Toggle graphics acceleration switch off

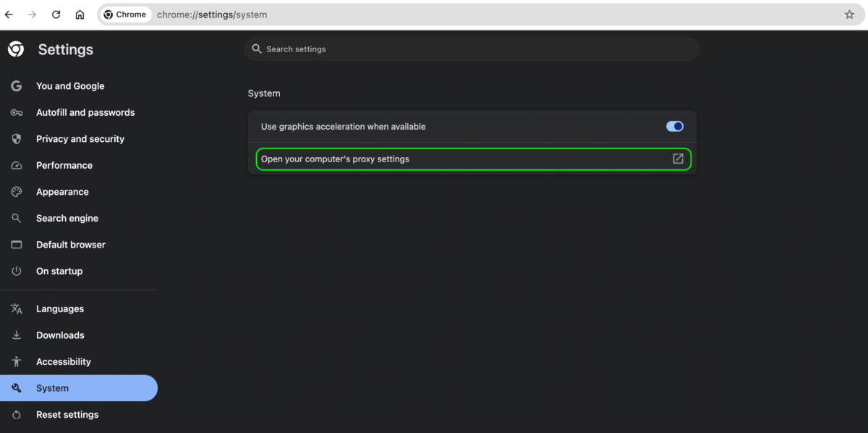pos(674,126)
